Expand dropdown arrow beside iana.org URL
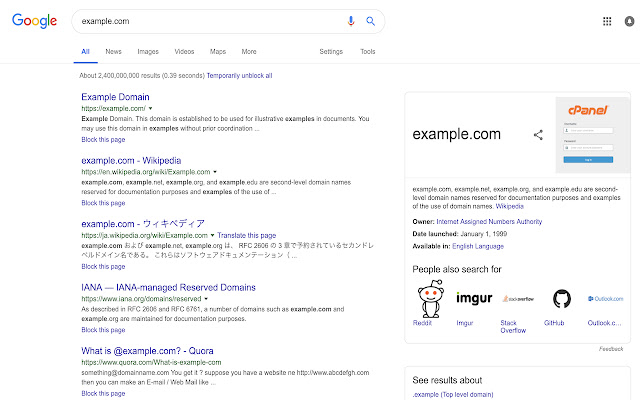 pyautogui.click(x=206, y=299)
